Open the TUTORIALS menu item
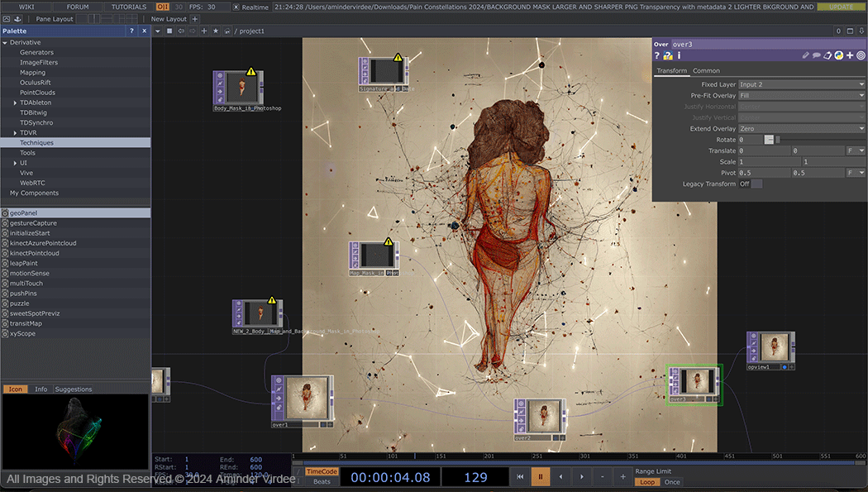 (x=128, y=7)
